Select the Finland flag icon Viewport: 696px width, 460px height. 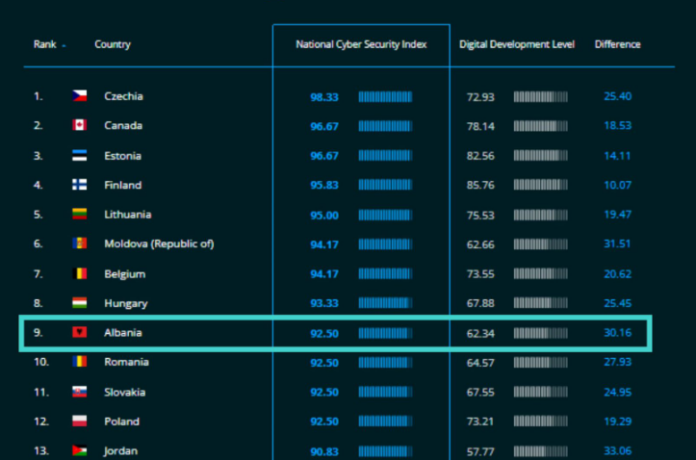pyautogui.click(x=79, y=185)
